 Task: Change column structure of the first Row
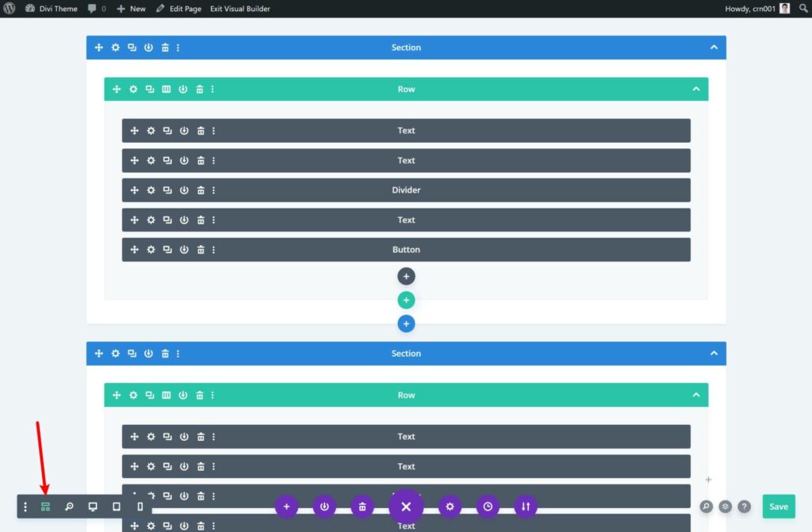pyautogui.click(x=167, y=89)
